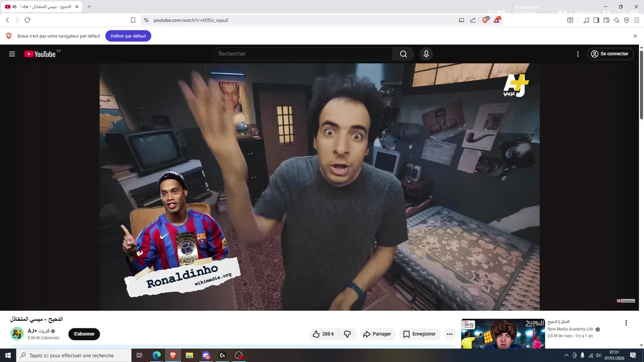Open New Media Academy Life channel
644x362 pixels.
[x=570, y=329]
